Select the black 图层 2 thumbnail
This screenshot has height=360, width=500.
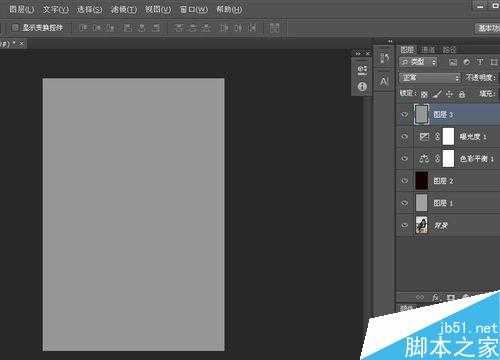(422, 181)
